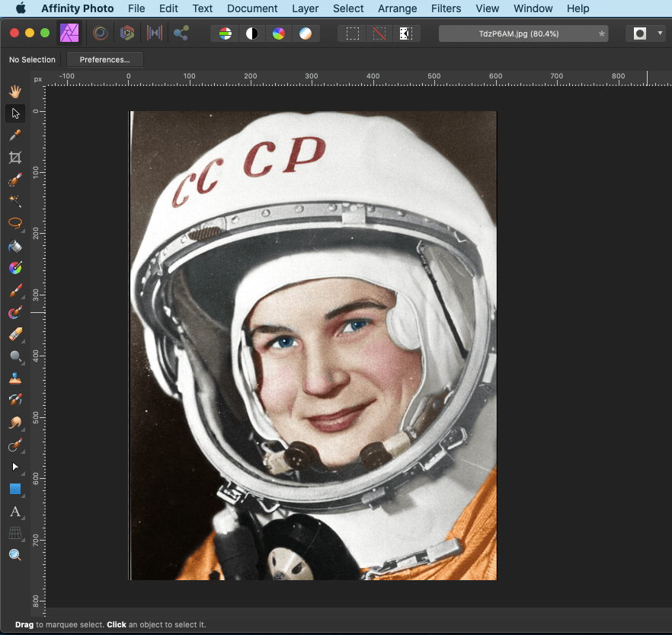Activate the Color Picker eyedropper tool
The width and height of the screenshot is (672, 635).
[14, 136]
